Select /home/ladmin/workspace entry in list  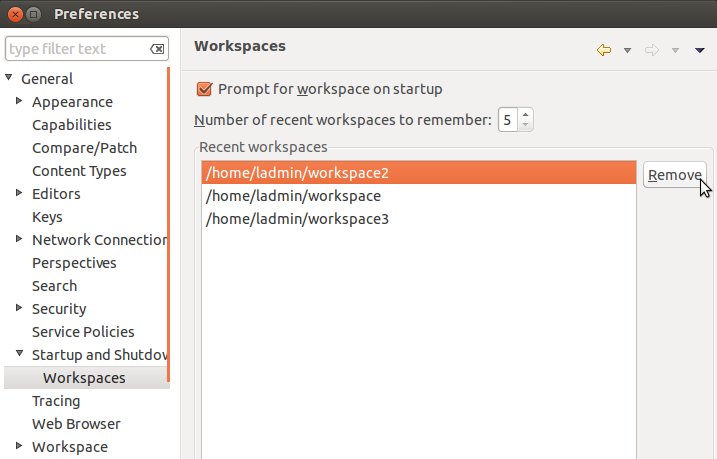click(419, 196)
